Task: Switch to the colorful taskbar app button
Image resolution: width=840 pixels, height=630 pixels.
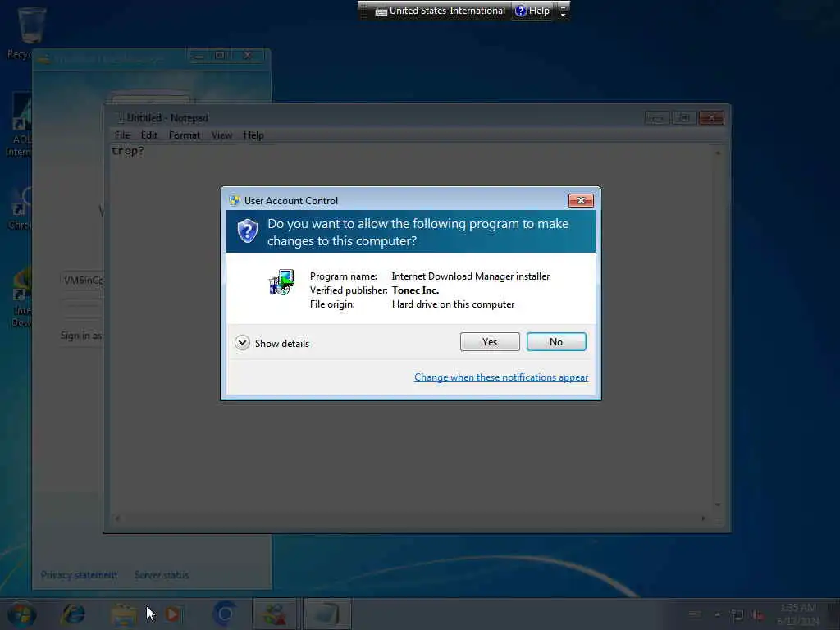Action: click(274, 614)
